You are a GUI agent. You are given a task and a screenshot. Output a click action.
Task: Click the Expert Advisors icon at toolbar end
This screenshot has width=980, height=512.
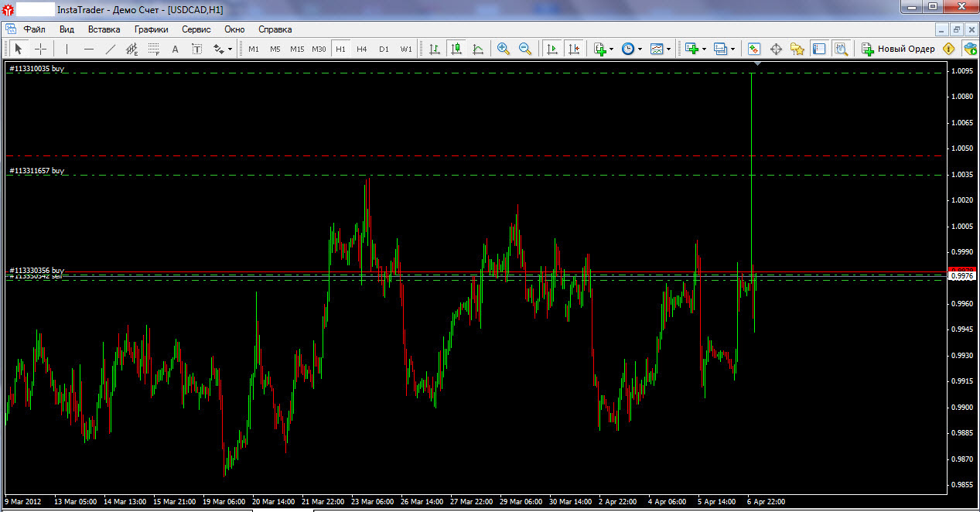[x=970, y=49]
